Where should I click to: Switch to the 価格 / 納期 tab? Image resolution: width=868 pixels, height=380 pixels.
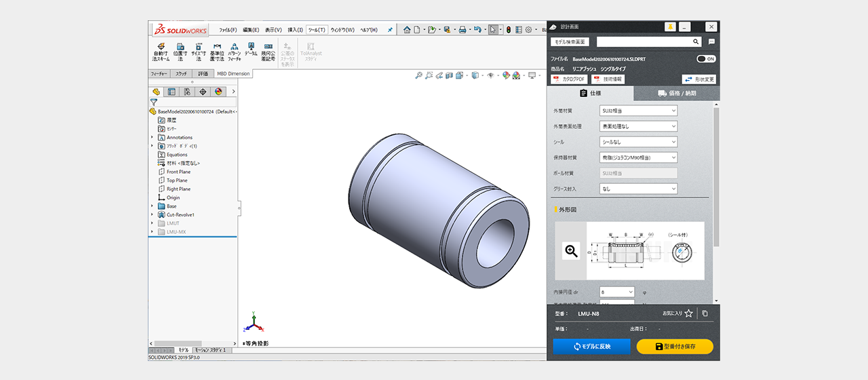click(x=676, y=94)
